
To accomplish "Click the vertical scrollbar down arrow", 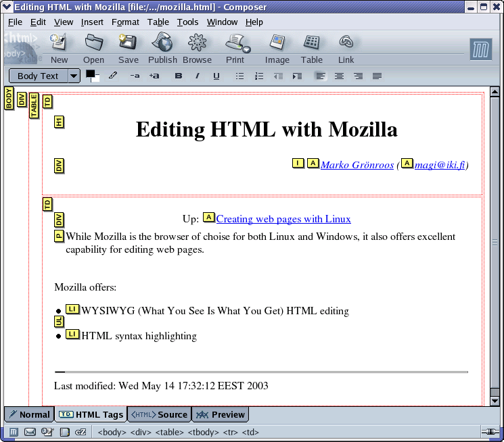I will click(495, 401).
